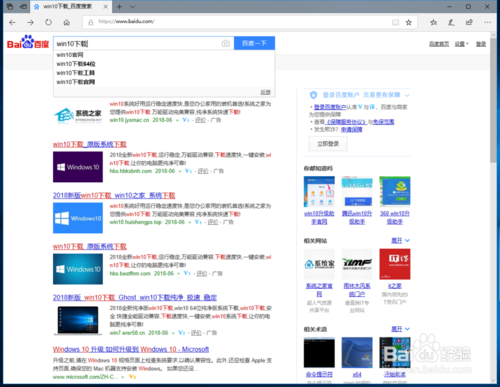The height and width of the screenshot is (387, 500).
Task: Open 雨林木风系统门户 site thumbnail
Action: (357, 264)
